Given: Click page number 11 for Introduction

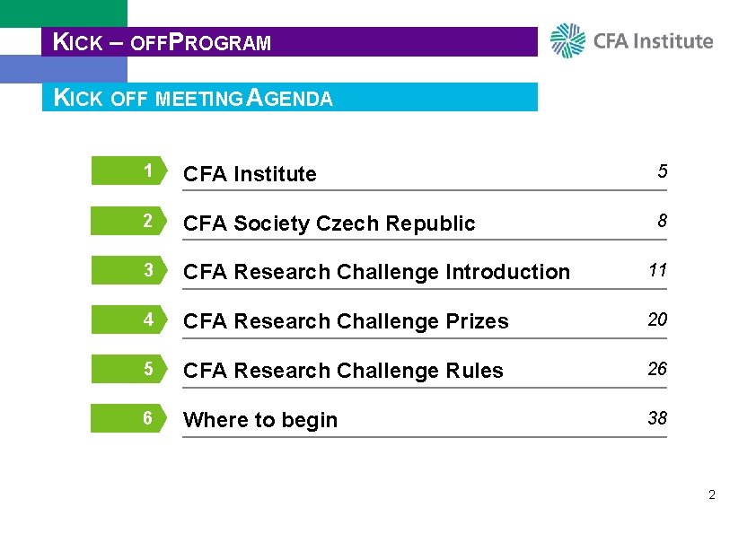Looking at the screenshot, I should [657, 270].
